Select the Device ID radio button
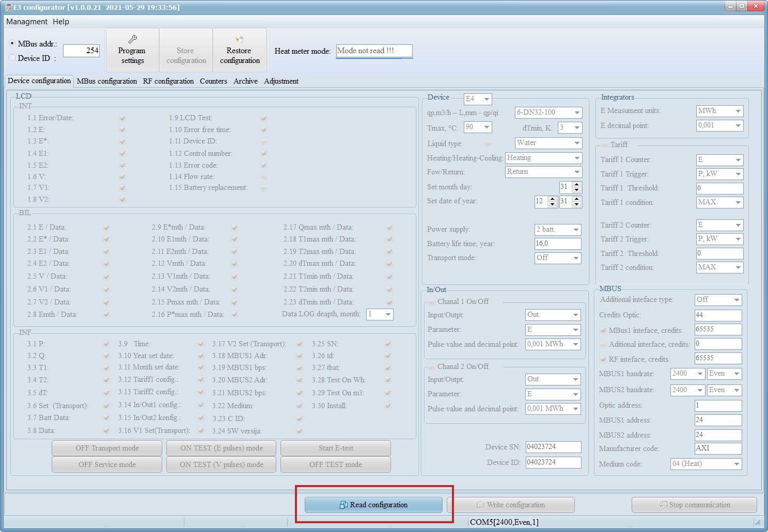Screen dimensions: 768x532 tap(12, 58)
